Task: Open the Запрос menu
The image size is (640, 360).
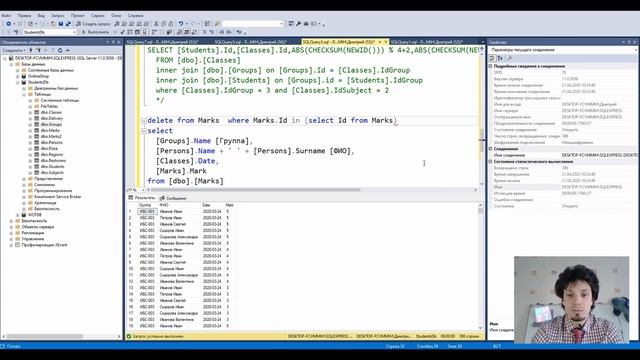Action: [x=58, y=16]
